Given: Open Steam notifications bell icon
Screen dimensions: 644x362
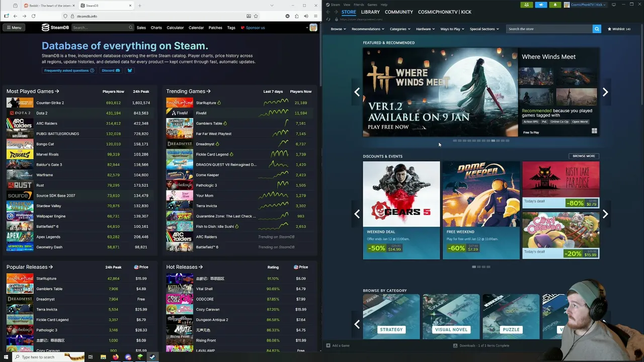Looking at the screenshot, I should click(x=555, y=5).
